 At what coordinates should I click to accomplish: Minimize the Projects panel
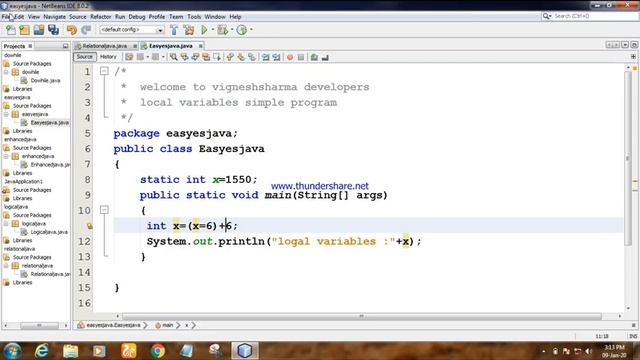65,46
